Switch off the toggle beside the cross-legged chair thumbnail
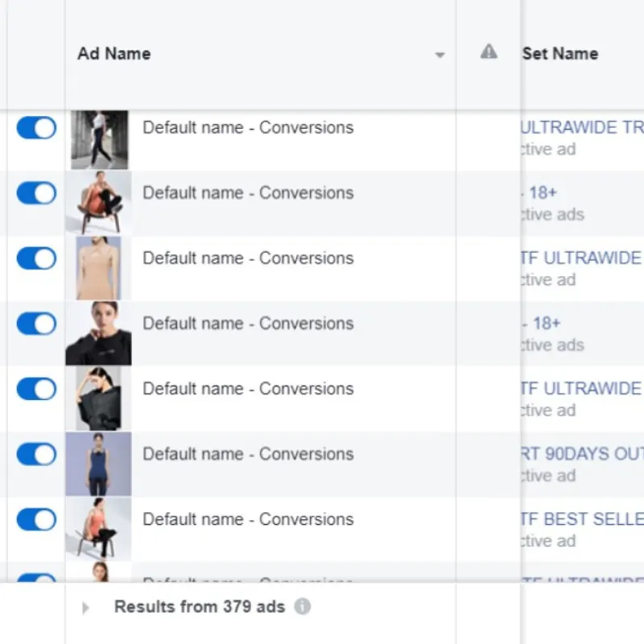 (36, 193)
